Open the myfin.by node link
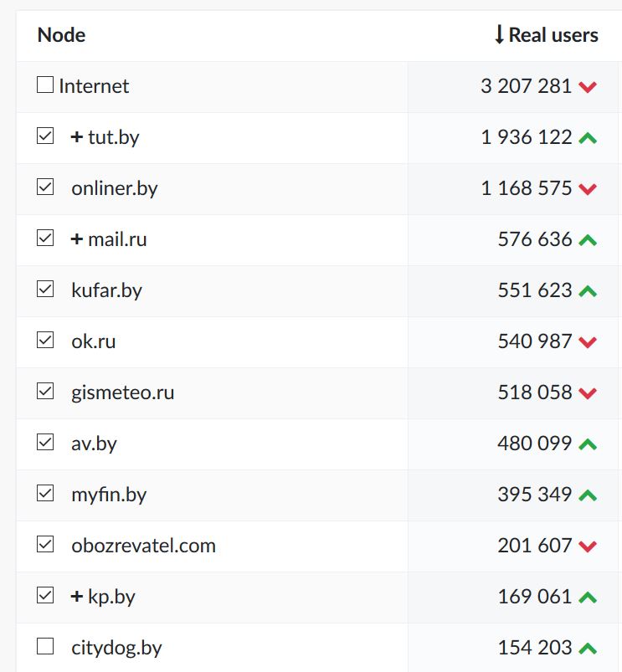Screen dimensions: 622x672 coord(109,495)
